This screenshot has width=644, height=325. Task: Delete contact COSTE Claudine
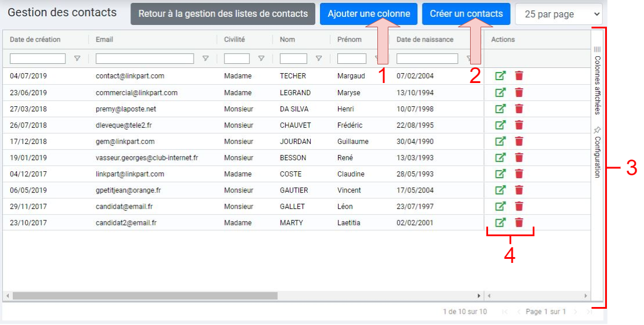519,174
